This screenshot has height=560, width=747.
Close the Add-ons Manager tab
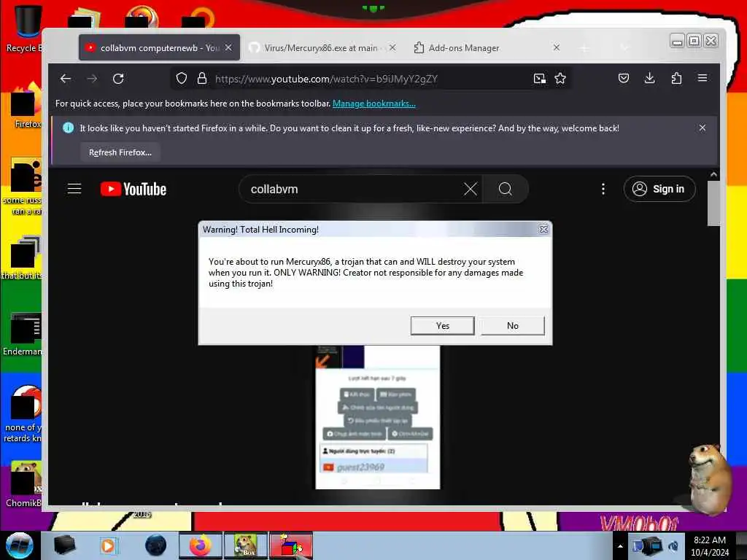point(556,47)
